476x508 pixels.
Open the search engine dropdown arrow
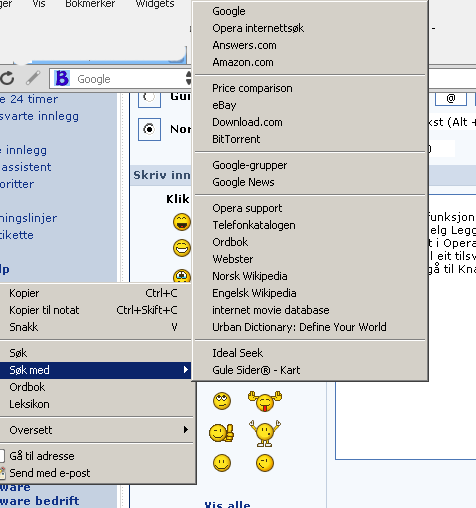pos(189,78)
